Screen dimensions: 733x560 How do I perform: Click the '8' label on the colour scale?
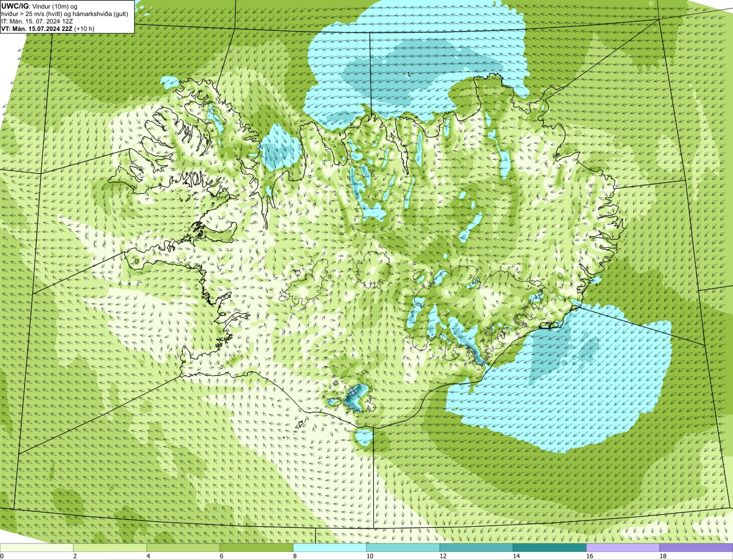295,556
